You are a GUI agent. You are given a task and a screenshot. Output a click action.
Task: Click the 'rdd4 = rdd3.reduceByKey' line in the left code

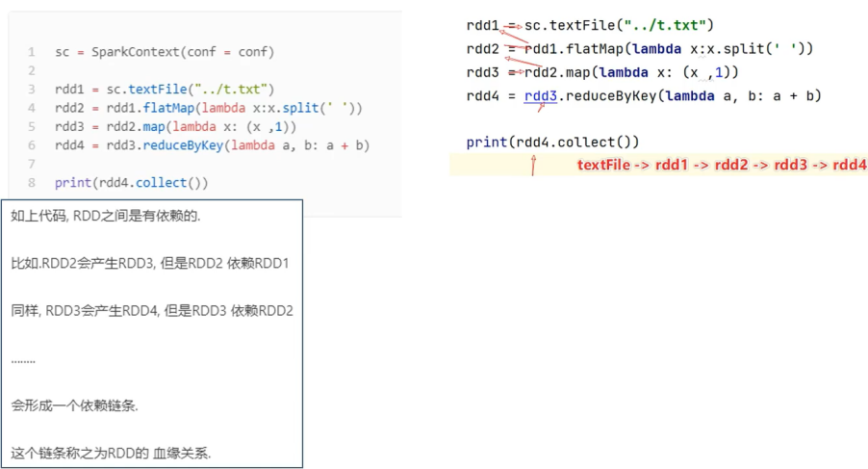coord(212,145)
